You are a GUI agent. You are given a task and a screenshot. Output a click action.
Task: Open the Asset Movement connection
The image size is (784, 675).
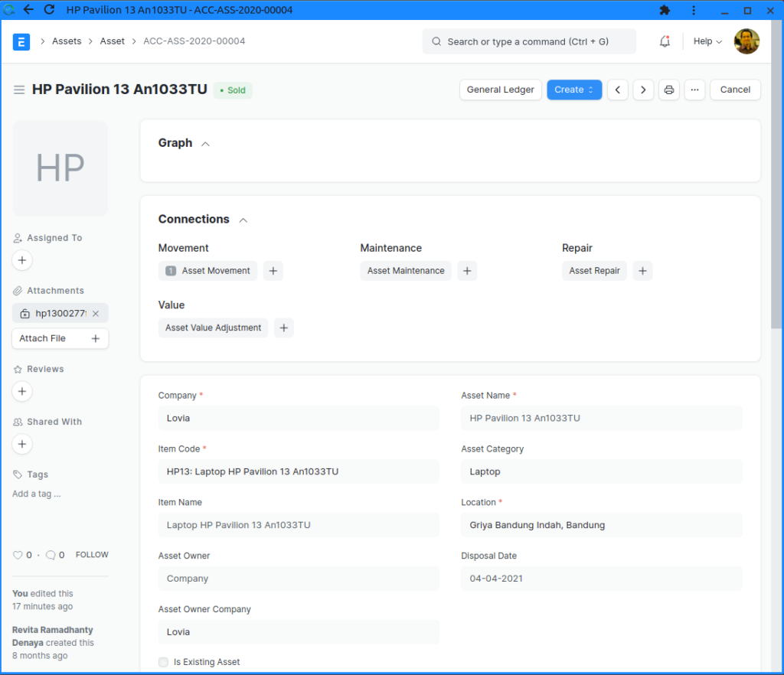tap(207, 271)
